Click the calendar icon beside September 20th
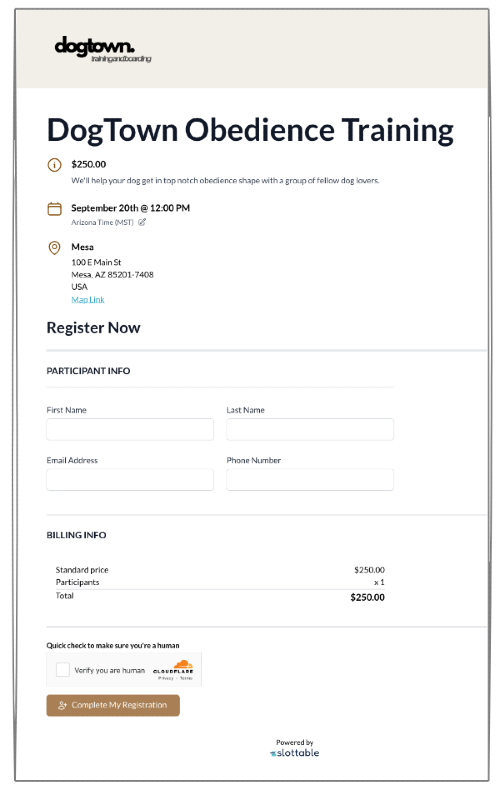This screenshot has height=795, width=500. 54,209
